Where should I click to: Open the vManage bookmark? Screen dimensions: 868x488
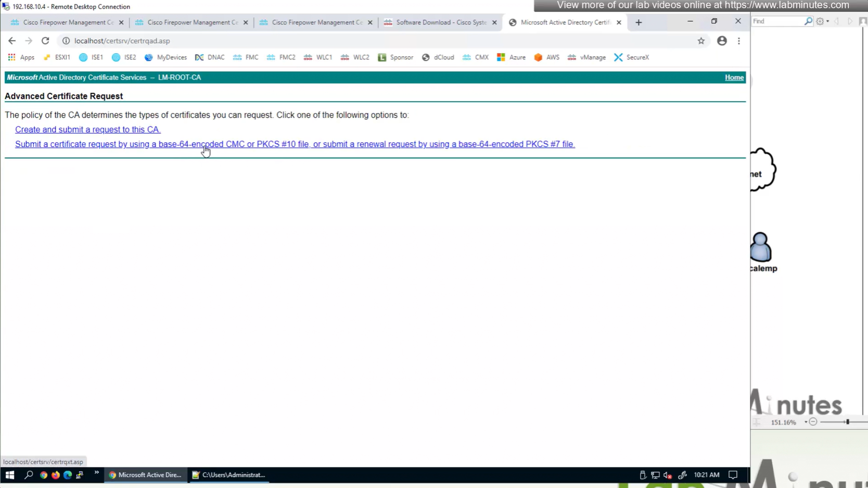tap(586, 57)
